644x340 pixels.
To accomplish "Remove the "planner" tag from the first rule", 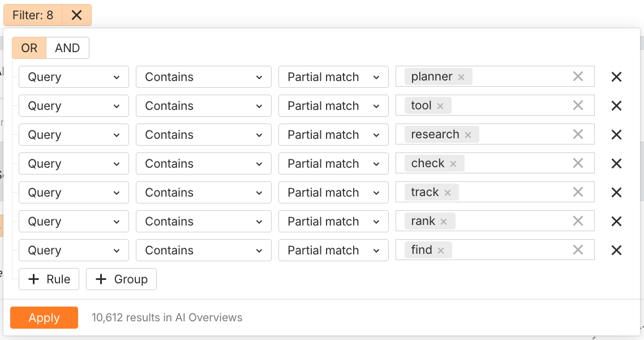I will [x=461, y=76].
